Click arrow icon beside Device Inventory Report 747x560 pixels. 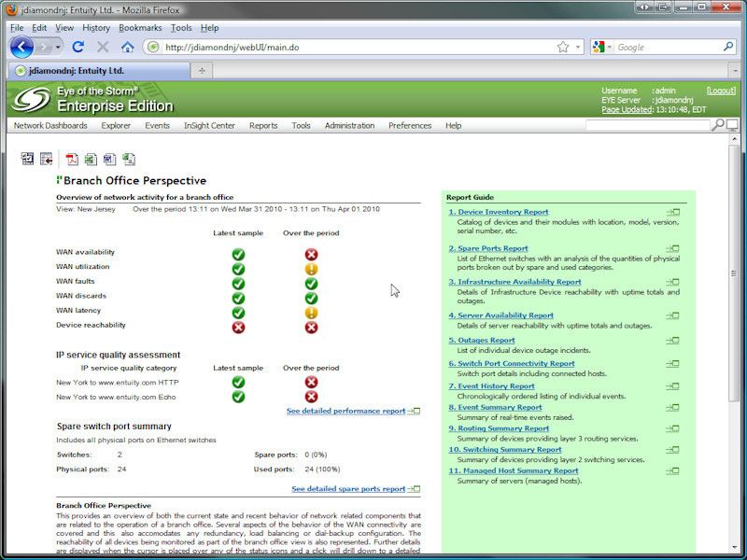[672, 212]
